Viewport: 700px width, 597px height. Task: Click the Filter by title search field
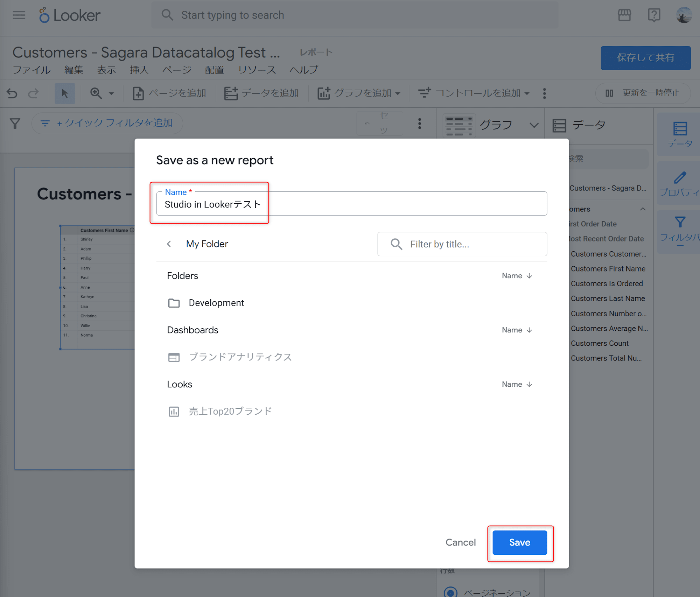point(462,244)
